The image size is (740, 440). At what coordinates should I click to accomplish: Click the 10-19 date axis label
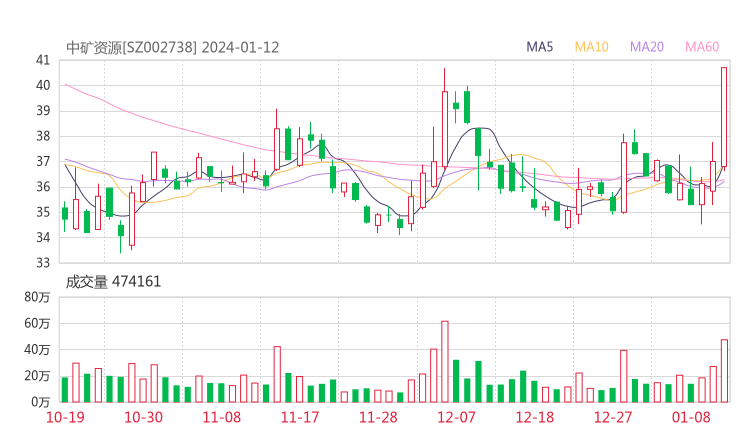point(65,417)
